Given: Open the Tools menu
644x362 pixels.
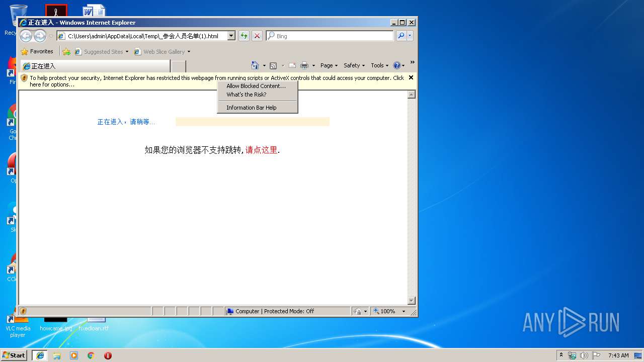Looking at the screenshot, I should point(380,65).
